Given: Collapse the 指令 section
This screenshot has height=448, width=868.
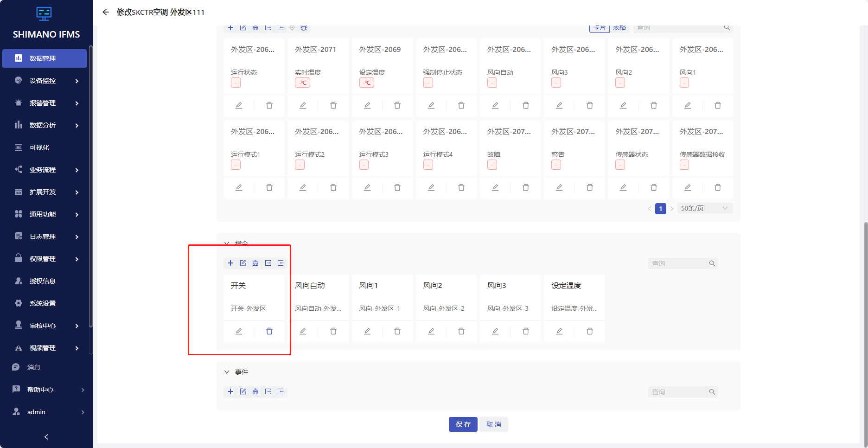Looking at the screenshot, I should (227, 243).
